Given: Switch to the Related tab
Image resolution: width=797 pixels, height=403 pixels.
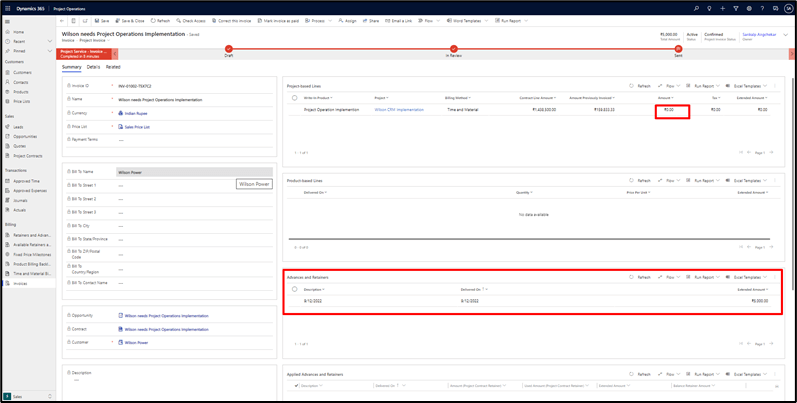Looking at the screenshot, I should coord(113,67).
